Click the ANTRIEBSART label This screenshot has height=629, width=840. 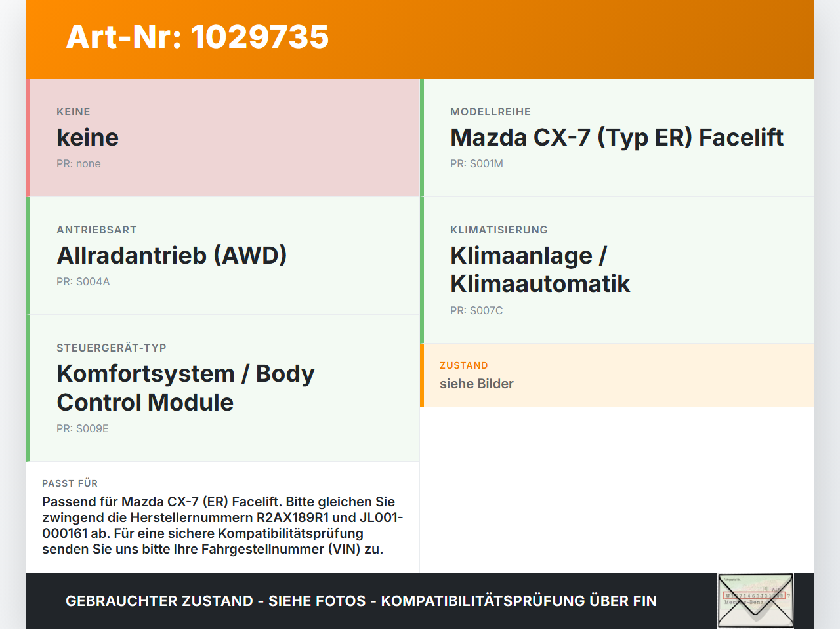[96, 230]
